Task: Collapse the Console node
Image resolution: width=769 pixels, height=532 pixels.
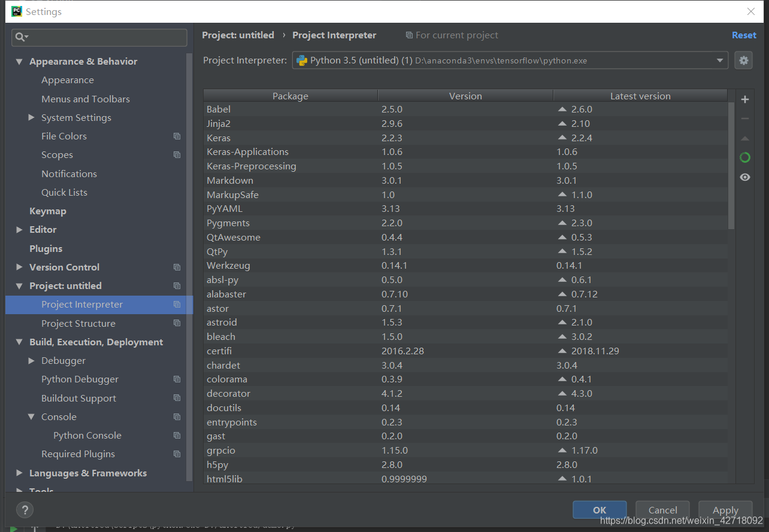Action: pos(31,417)
